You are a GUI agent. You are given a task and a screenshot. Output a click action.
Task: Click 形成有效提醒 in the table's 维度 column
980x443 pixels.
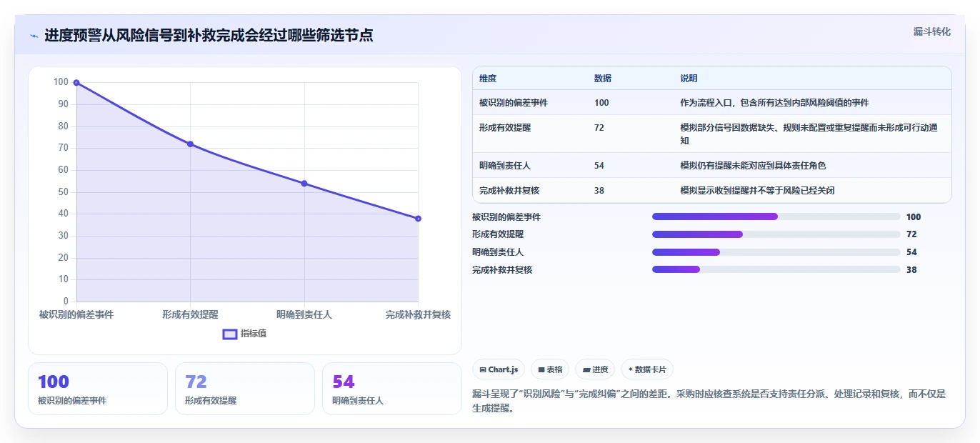point(505,128)
